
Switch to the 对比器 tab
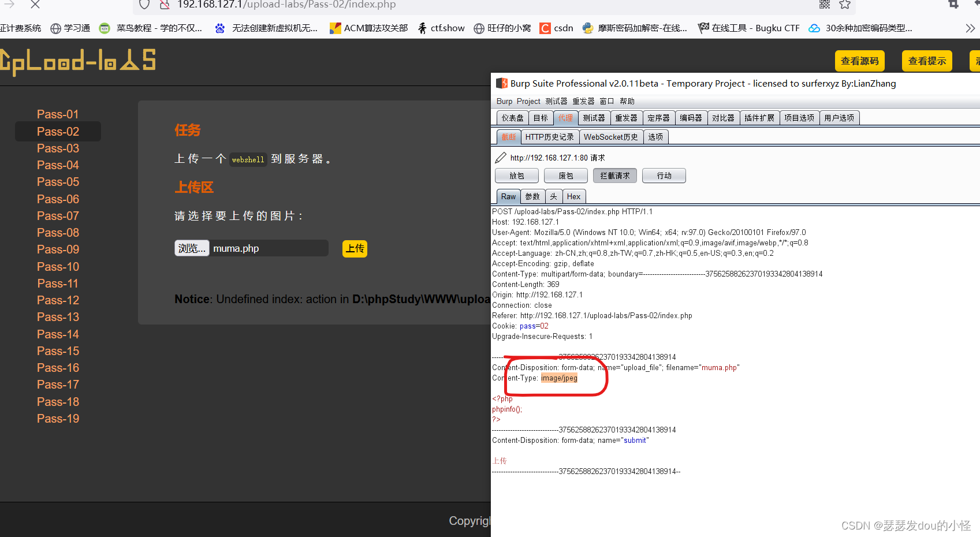pos(723,118)
